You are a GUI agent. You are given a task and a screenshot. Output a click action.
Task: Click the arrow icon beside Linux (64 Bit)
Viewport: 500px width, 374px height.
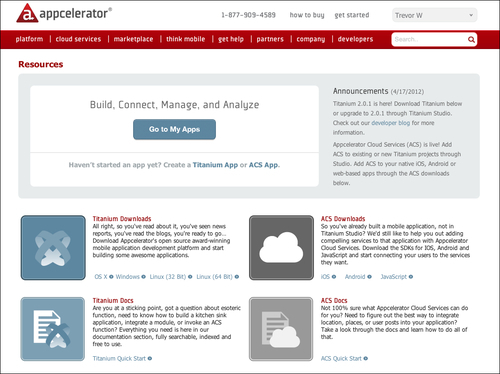click(x=237, y=277)
